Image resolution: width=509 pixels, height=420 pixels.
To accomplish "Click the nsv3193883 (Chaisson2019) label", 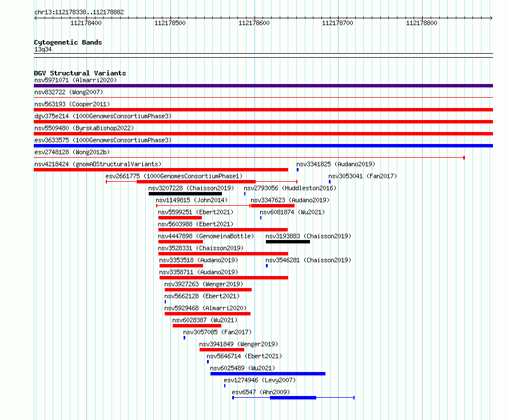I will coord(308,236).
